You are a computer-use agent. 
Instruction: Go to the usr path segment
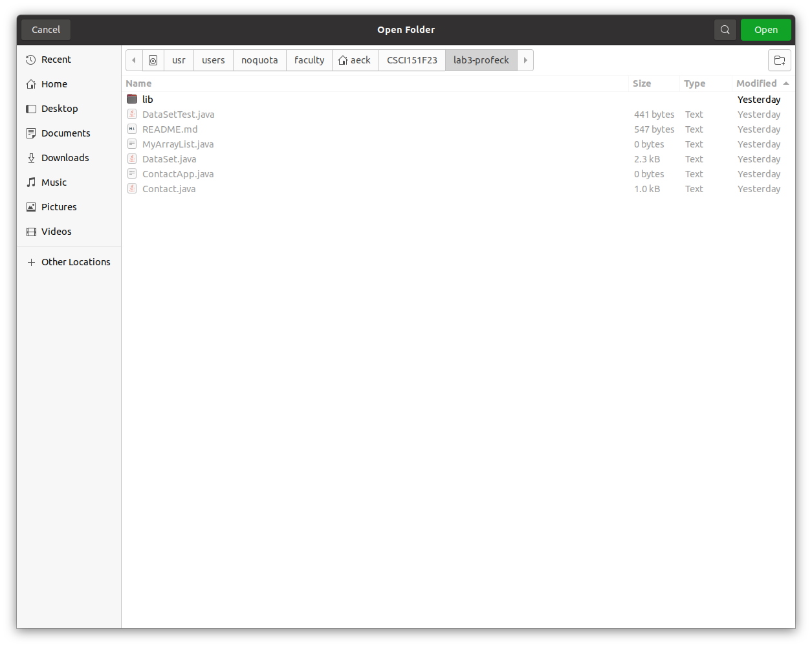[179, 60]
